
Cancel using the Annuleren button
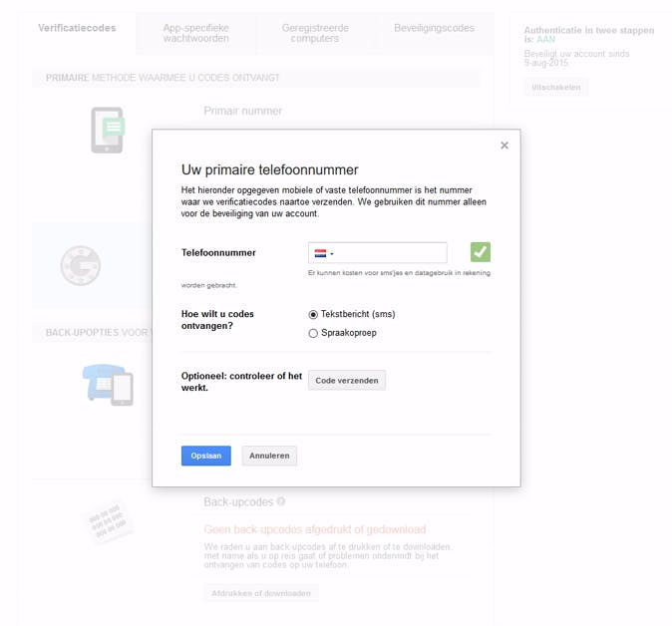click(269, 456)
